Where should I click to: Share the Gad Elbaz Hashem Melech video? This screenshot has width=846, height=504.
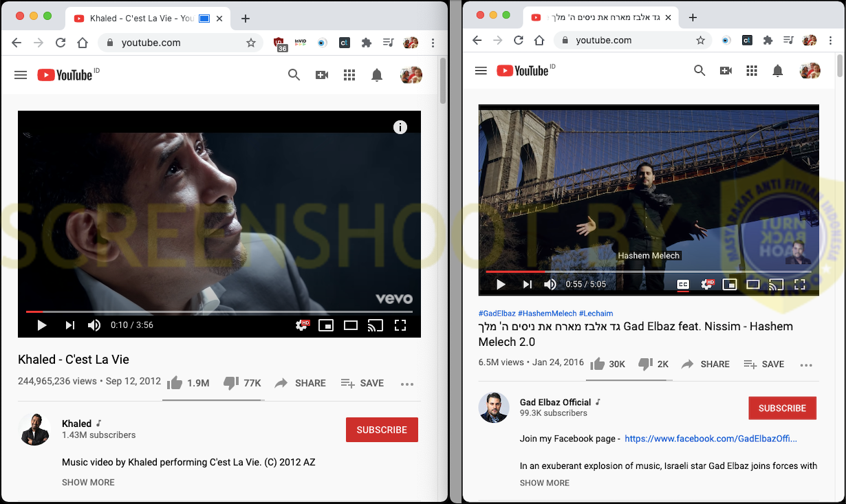click(x=705, y=364)
